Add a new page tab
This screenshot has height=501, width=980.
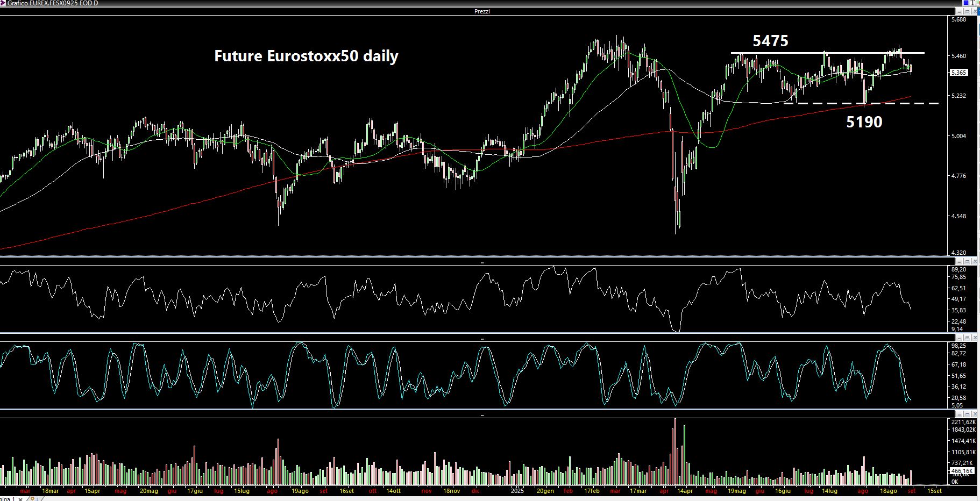click(33, 499)
